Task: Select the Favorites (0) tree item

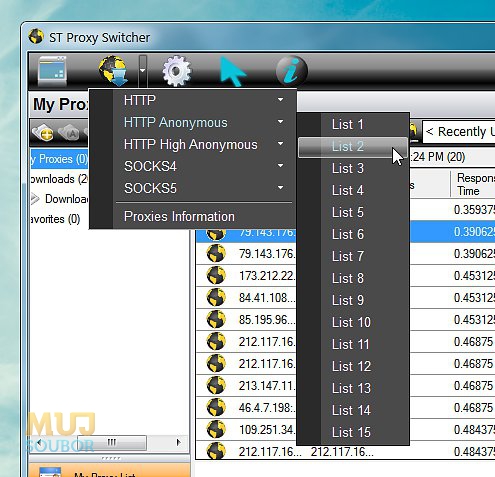Action: [x=55, y=219]
